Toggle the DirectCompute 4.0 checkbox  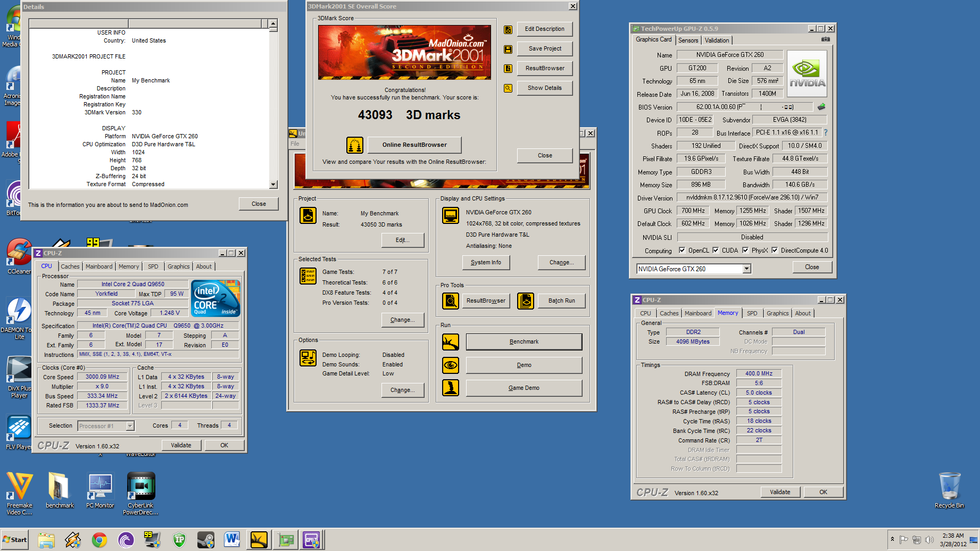(x=775, y=251)
